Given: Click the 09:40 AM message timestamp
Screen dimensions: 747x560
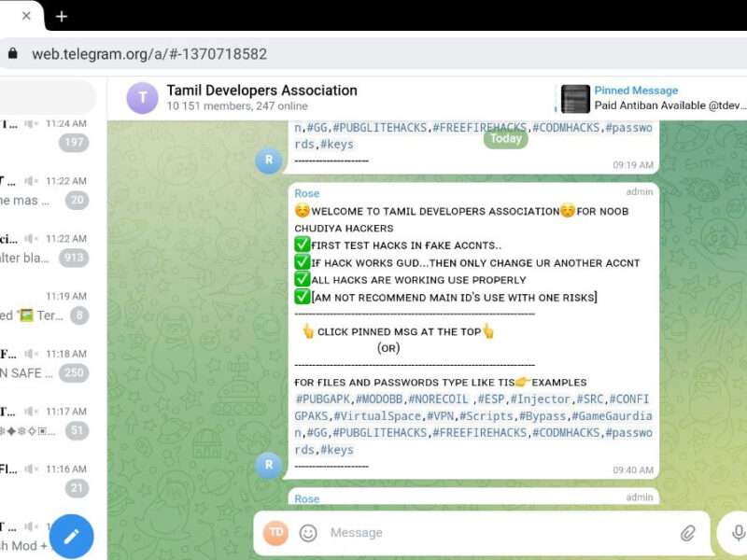Looking at the screenshot, I should (633, 470).
